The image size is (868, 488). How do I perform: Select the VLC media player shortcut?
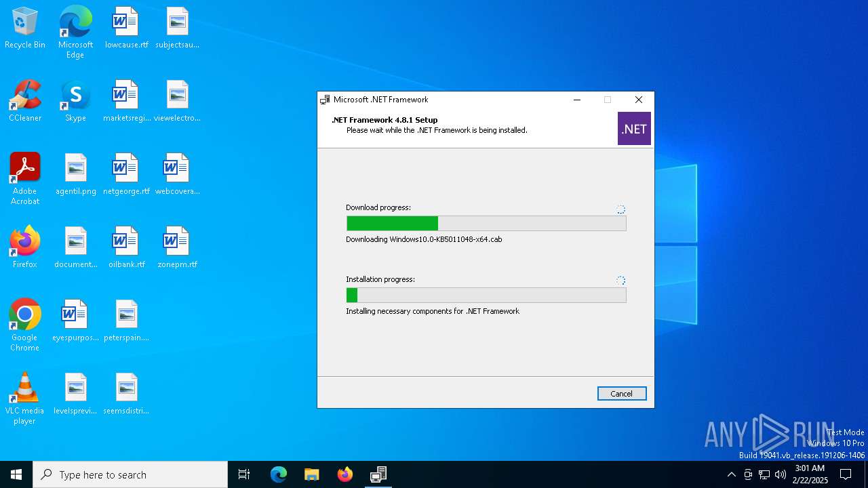[x=25, y=399]
